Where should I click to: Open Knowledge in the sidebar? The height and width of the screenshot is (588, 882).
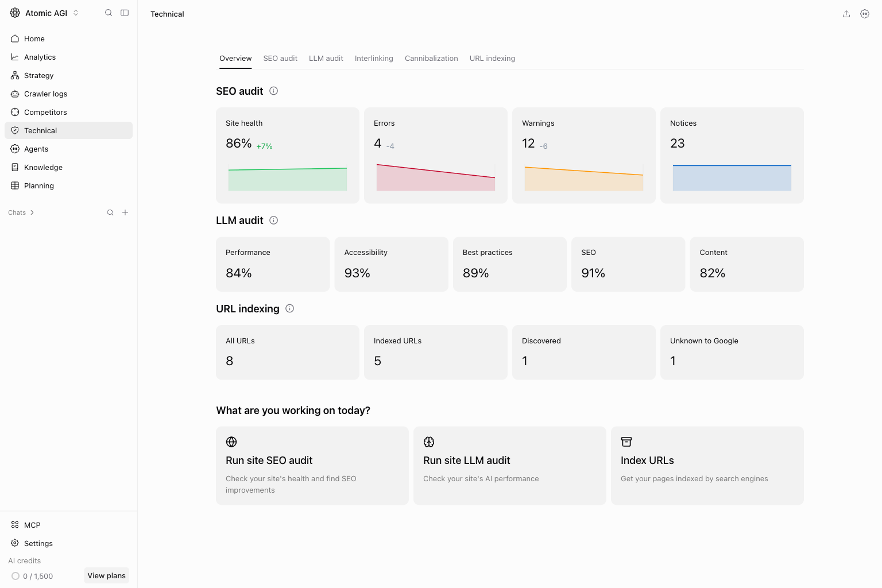pos(68,167)
